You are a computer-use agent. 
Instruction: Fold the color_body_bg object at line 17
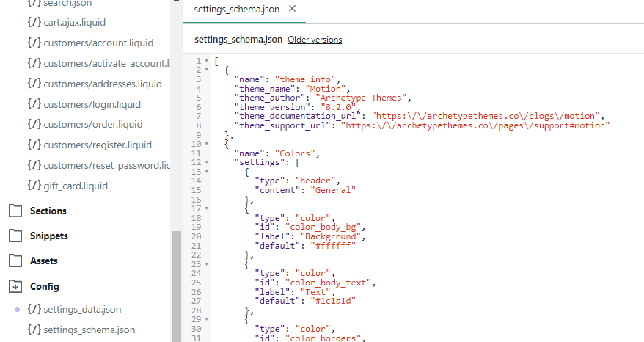[x=207, y=208]
